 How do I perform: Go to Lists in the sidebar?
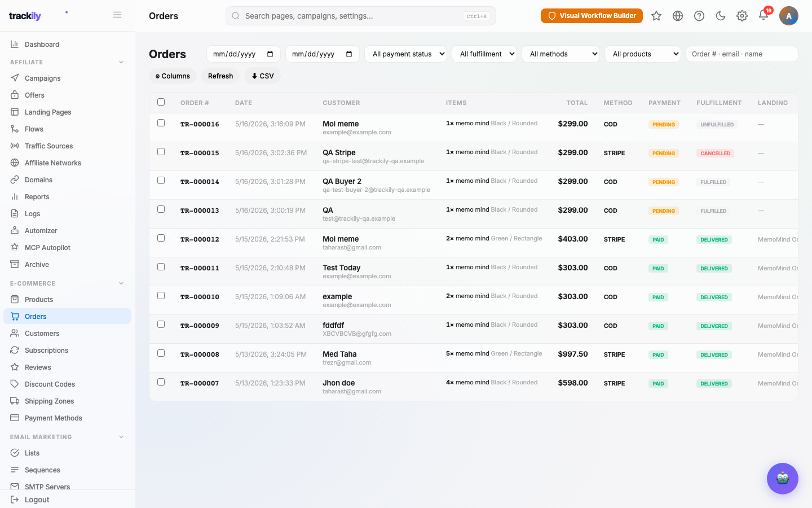click(x=68, y=453)
